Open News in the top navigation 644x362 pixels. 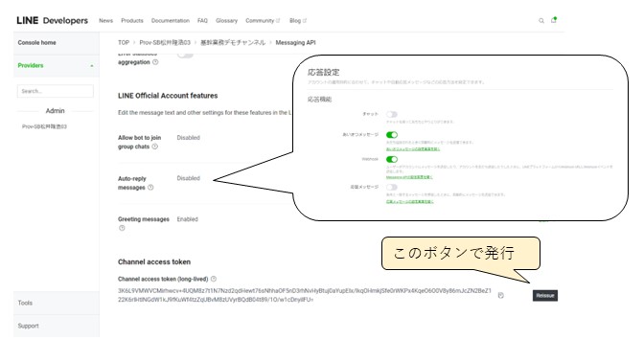click(106, 20)
